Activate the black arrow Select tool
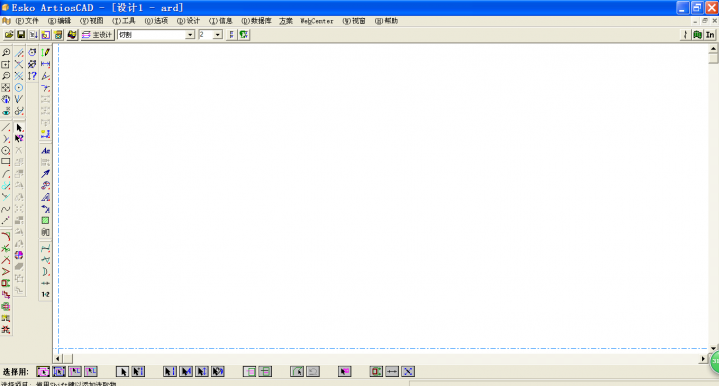 coord(19,127)
